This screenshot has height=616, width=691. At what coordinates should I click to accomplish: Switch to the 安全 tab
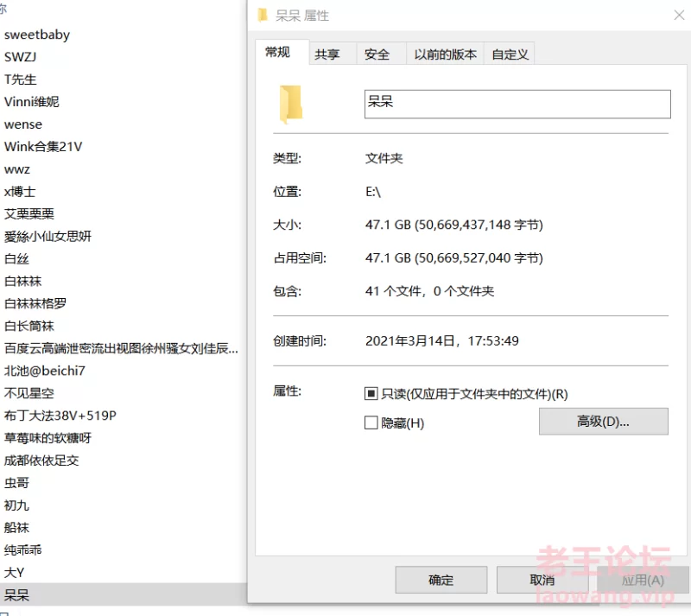[378, 53]
